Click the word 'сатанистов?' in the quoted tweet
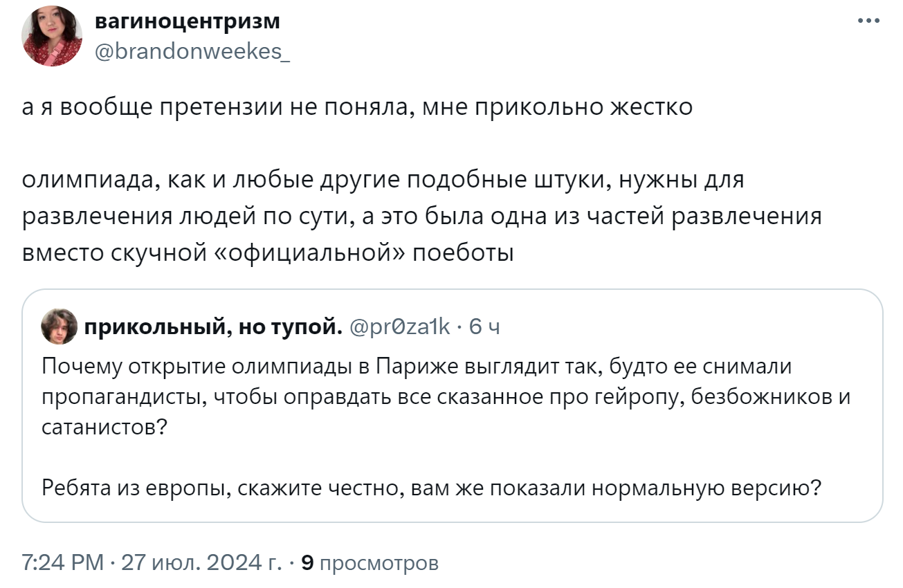The height and width of the screenshot is (588, 903). pyautogui.click(x=104, y=427)
